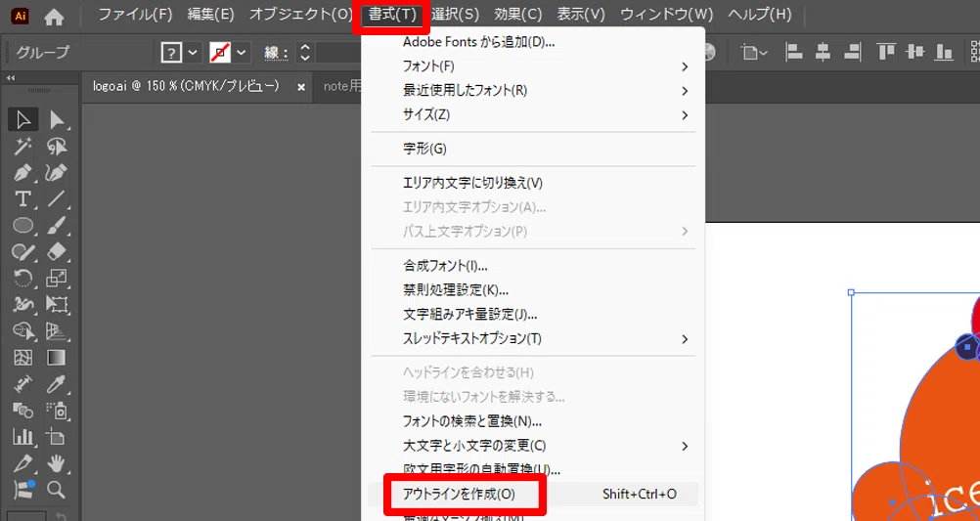Select the Type (T) tool
The height and width of the screenshot is (521, 980).
(x=23, y=198)
